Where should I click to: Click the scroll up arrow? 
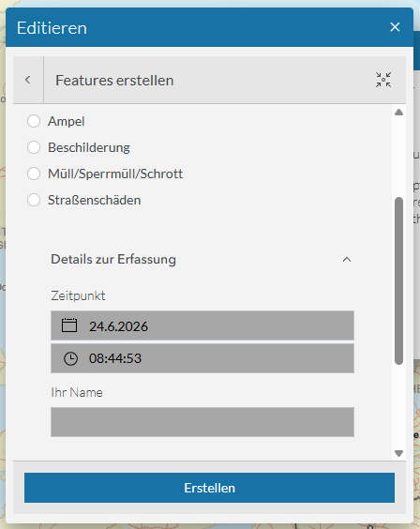(398, 113)
